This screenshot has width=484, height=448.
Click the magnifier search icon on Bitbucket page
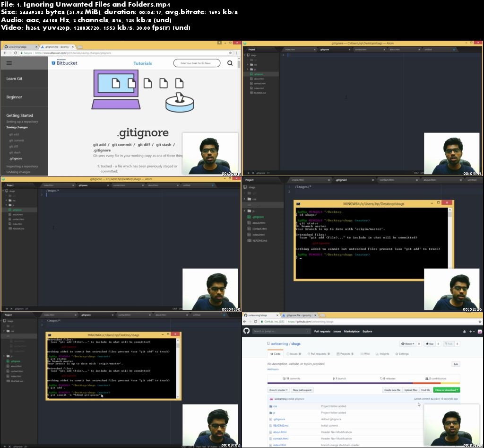[230, 63]
